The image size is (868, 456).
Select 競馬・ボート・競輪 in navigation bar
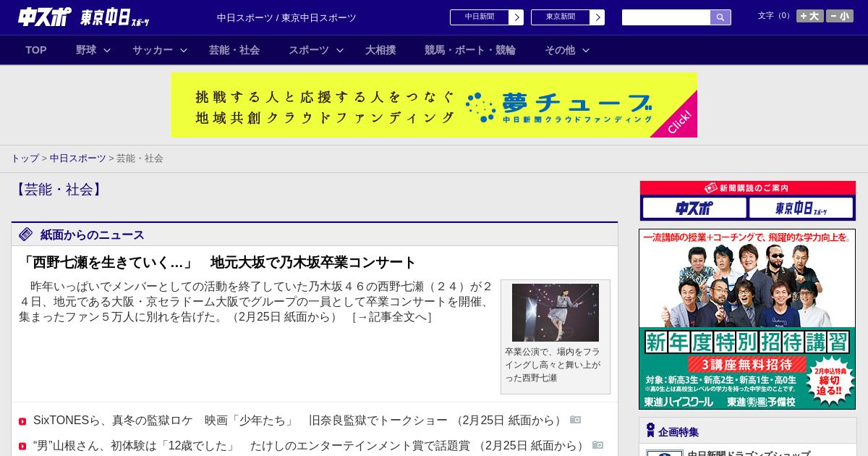pos(470,50)
